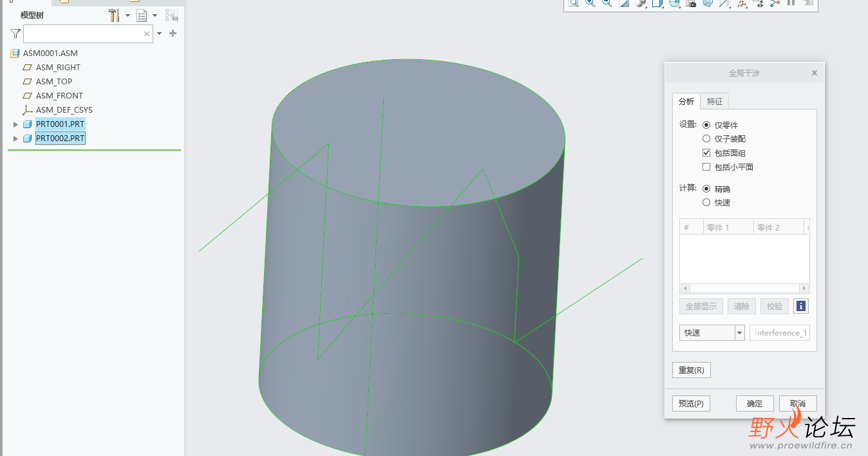Click the Refit view icon in toolbar
This screenshot has width=868, height=456.
[x=573, y=3]
